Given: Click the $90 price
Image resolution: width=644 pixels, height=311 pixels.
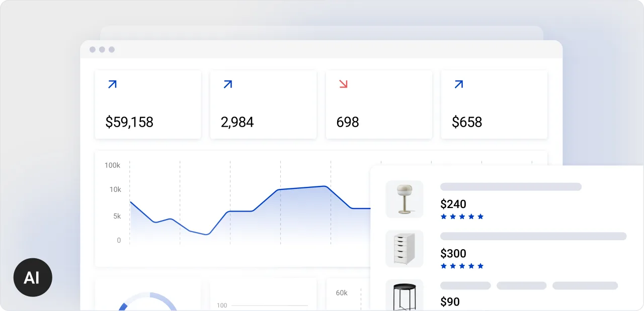Looking at the screenshot, I should pos(450,302).
